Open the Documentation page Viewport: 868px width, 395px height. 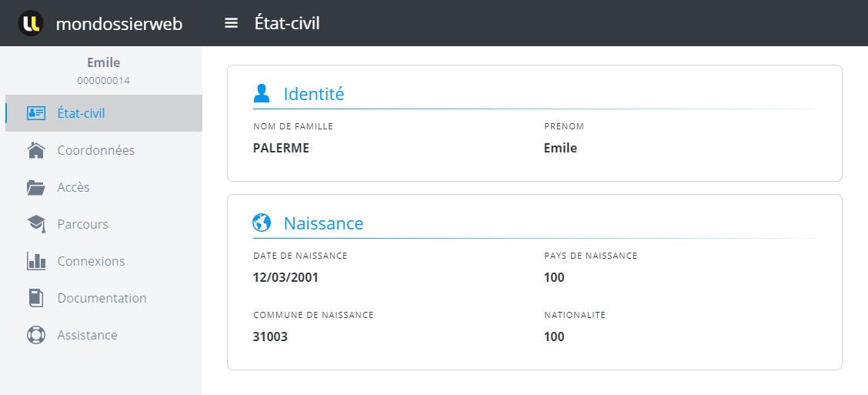pyautogui.click(x=102, y=298)
